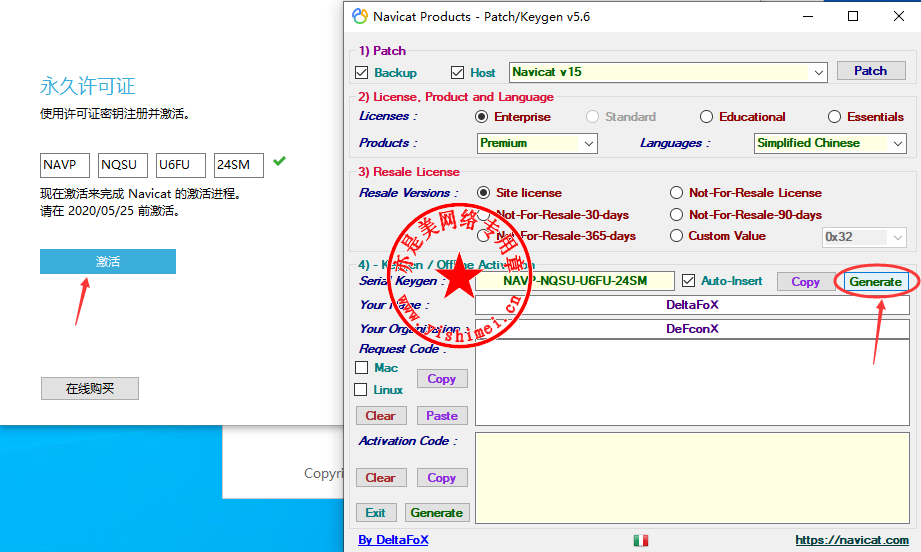Toggle the Host checkbox
Image resolution: width=921 pixels, height=552 pixels.
(x=457, y=73)
